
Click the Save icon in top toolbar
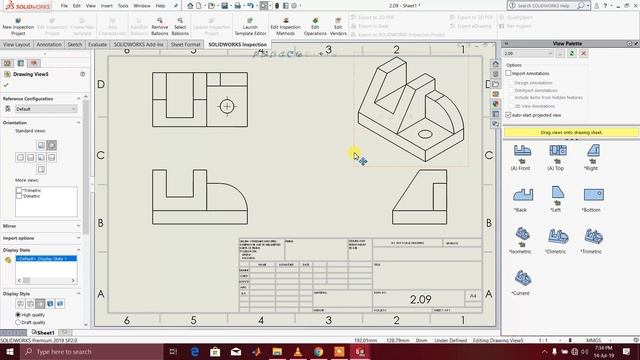[x=224, y=6]
